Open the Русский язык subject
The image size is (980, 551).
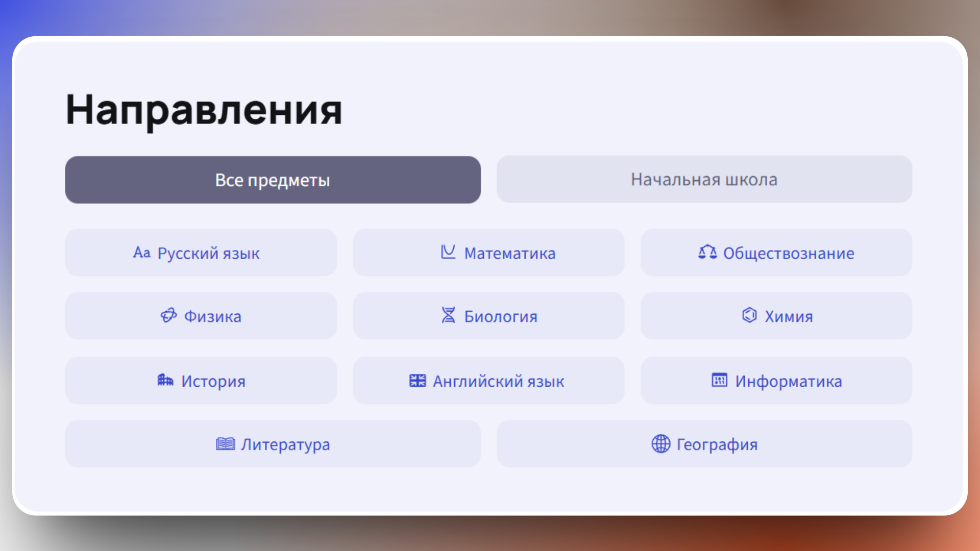pyautogui.click(x=201, y=253)
